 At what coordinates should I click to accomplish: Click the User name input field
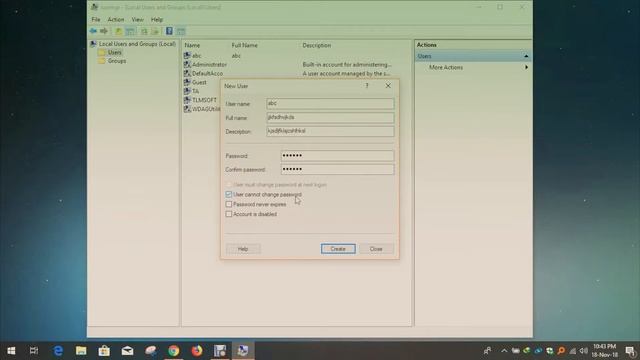(330, 103)
